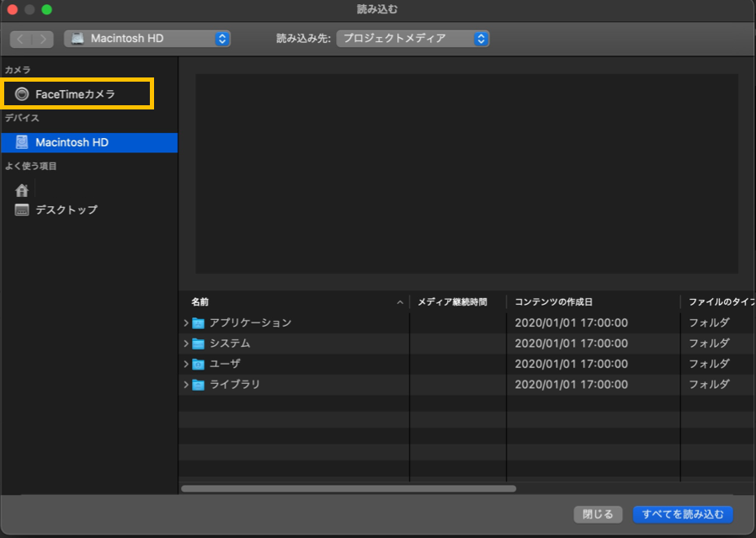This screenshot has height=538, width=756.
Task: Click the デスクトップ desktop icon
Action: click(x=22, y=210)
